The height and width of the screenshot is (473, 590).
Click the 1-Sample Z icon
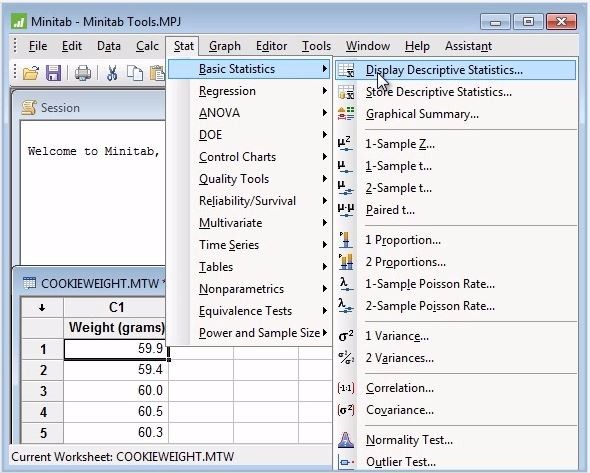345,144
